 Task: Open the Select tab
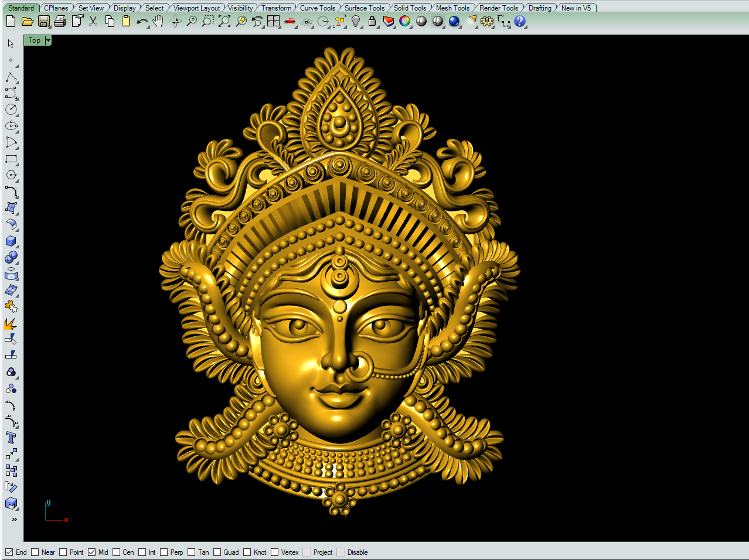pyautogui.click(x=155, y=8)
